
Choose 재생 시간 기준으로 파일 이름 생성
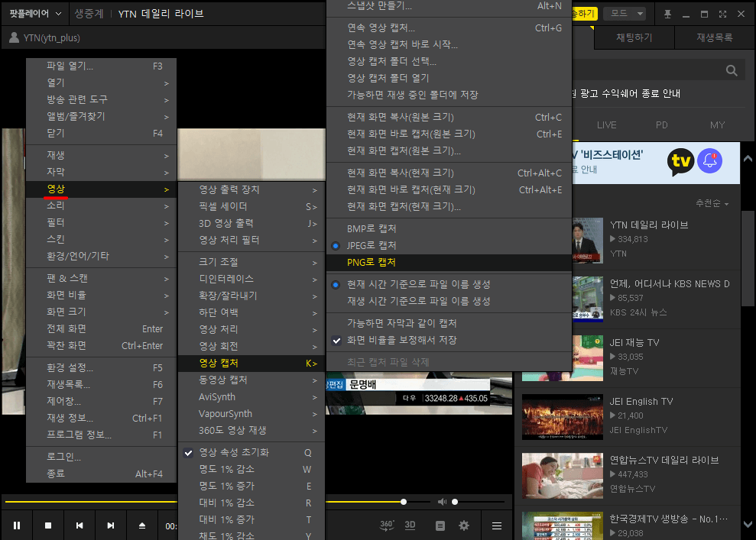click(x=449, y=301)
